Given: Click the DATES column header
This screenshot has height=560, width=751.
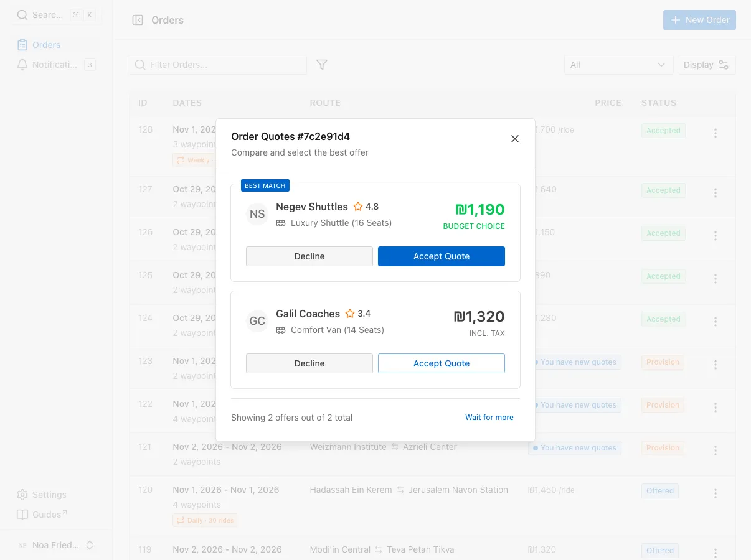Looking at the screenshot, I should point(187,103).
